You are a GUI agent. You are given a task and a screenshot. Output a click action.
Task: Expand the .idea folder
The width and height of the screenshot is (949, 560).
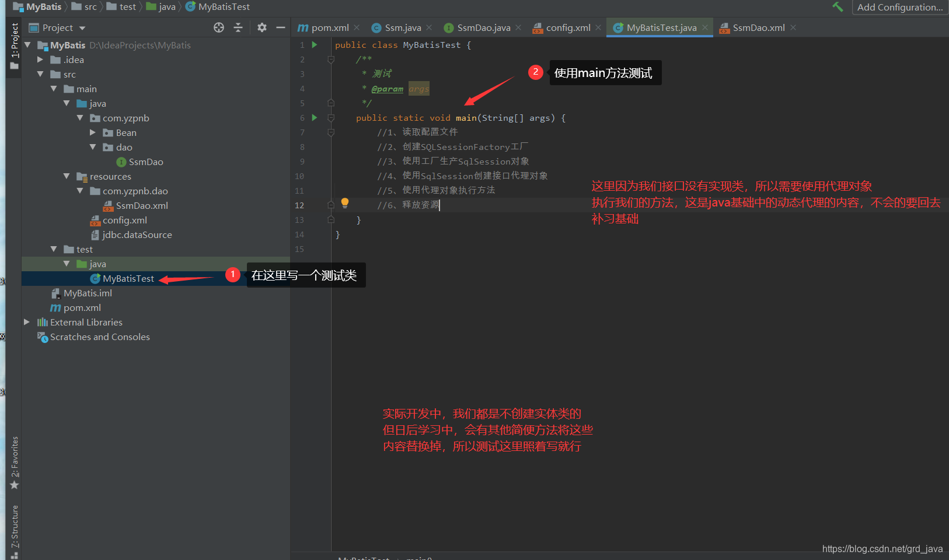pyautogui.click(x=40, y=60)
